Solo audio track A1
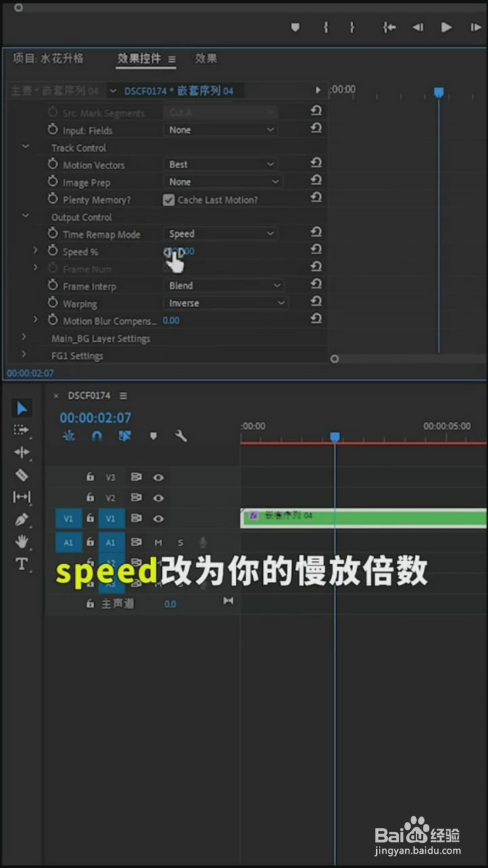The height and width of the screenshot is (868, 488). pos(180,542)
